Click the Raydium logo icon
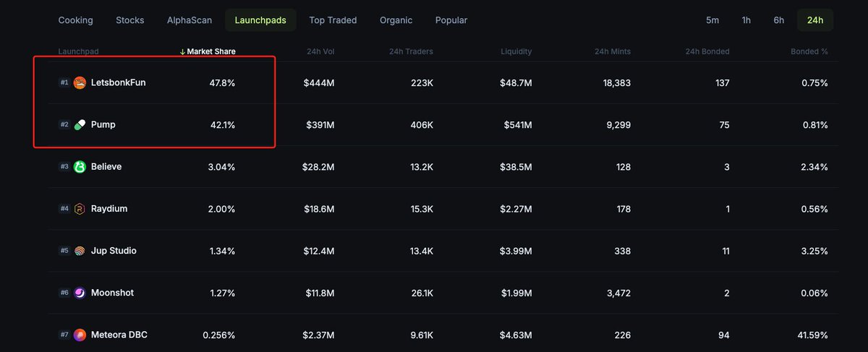The width and height of the screenshot is (868, 352). click(80, 209)
